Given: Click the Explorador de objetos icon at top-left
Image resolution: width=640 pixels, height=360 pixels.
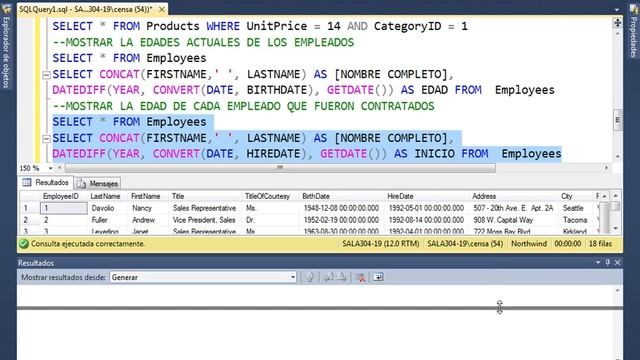Looking at the screenshot, I should [7, 9].
